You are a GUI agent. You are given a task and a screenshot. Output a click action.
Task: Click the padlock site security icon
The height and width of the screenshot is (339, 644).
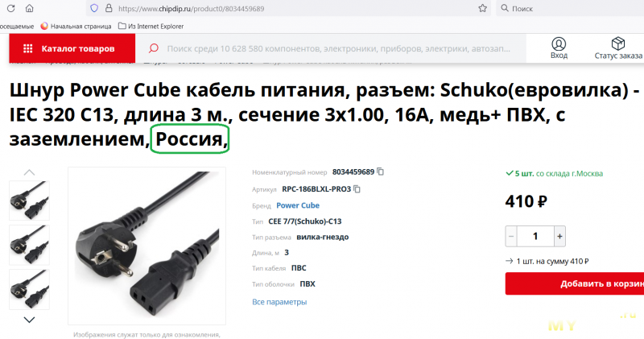109,8
